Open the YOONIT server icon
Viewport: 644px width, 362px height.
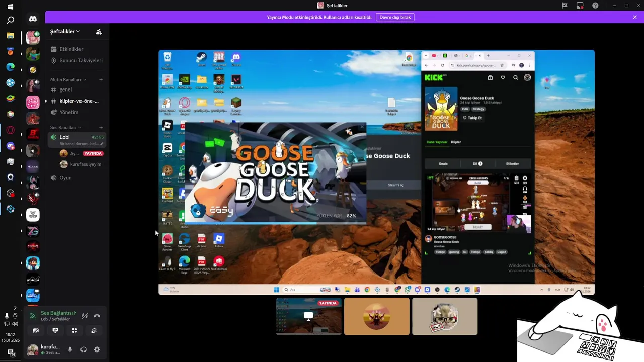(x=33, y=247)
